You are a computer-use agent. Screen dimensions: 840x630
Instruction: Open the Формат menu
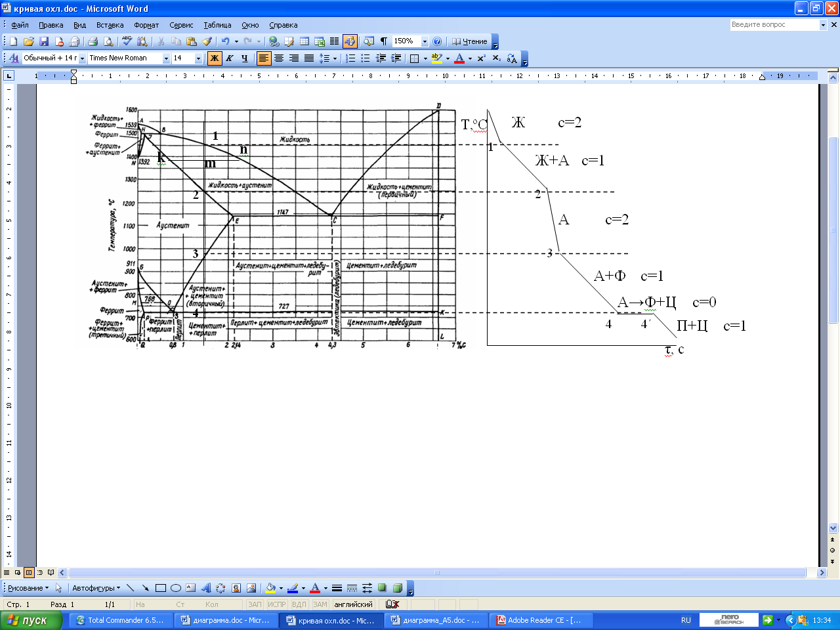pos(146,25)
